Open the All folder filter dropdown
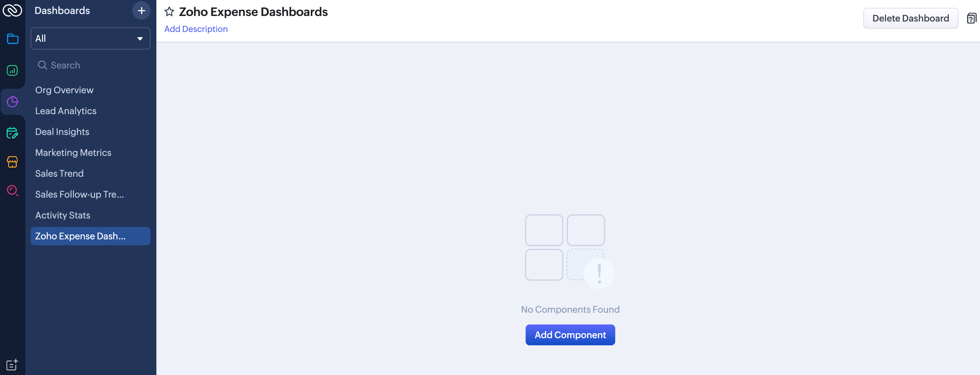Image resolution: width=980 pixels, height=375 pixels. [90, 38]
